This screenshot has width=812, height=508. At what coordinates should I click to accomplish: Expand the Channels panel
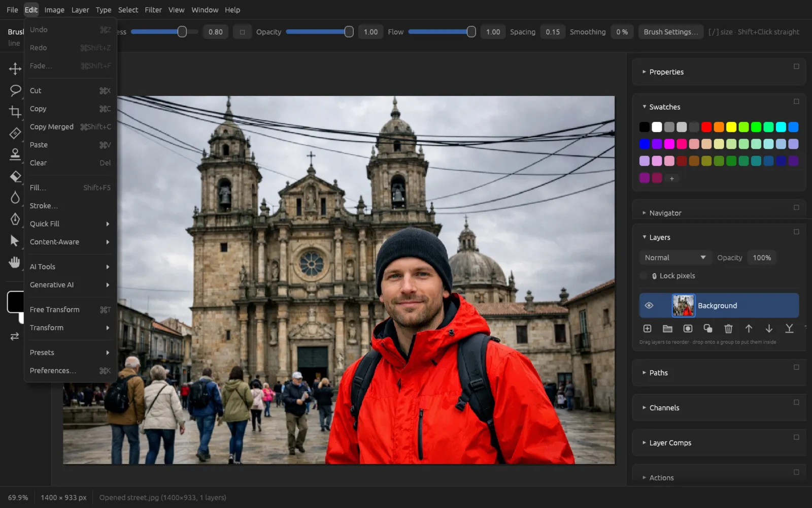click(645, 408)
